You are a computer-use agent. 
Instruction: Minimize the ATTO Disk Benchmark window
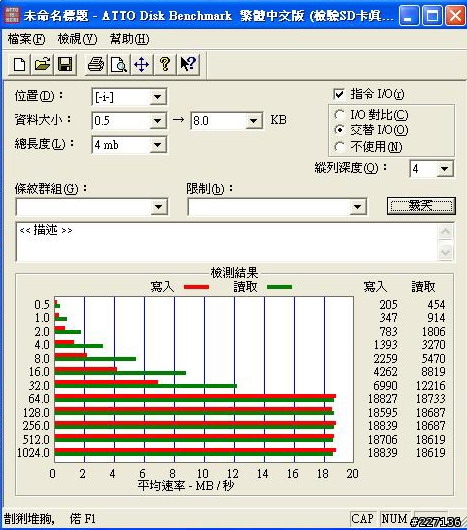click(x=410, y=16)
